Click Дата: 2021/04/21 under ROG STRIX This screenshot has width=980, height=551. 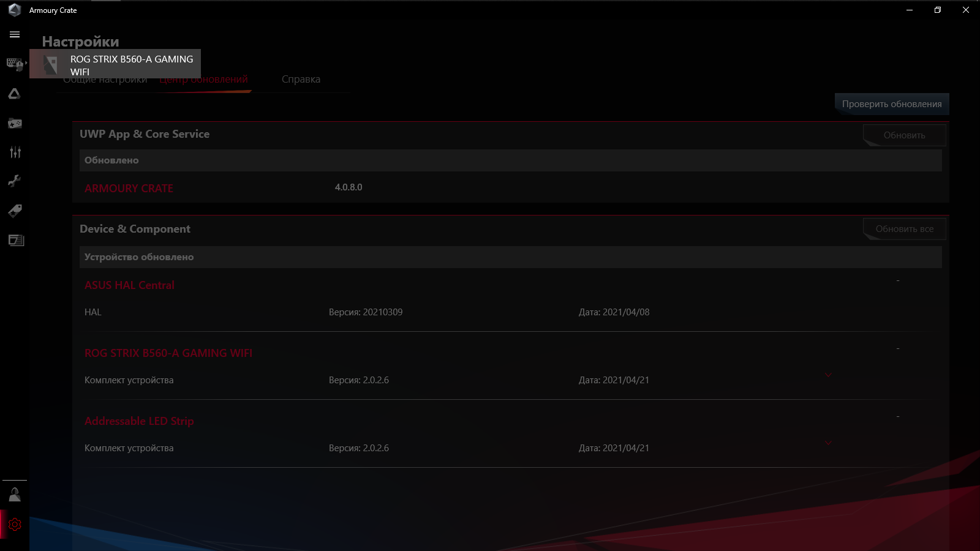(x=614, y=380)
